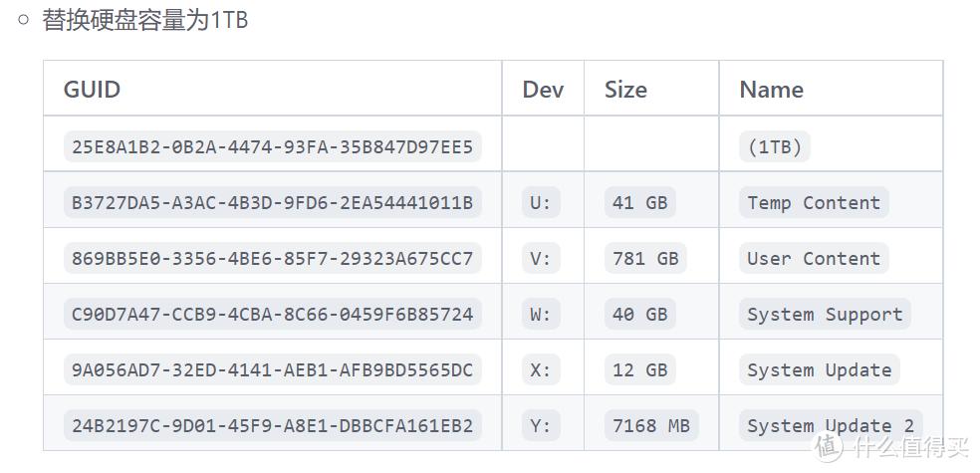Select GUID starting with C90D7A47
Viewport: 980px width, 473px height.
click(272, 315)
